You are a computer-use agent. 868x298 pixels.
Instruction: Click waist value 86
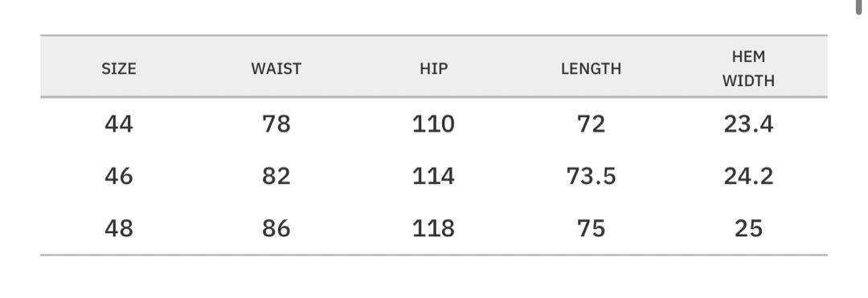coord(276,228)
